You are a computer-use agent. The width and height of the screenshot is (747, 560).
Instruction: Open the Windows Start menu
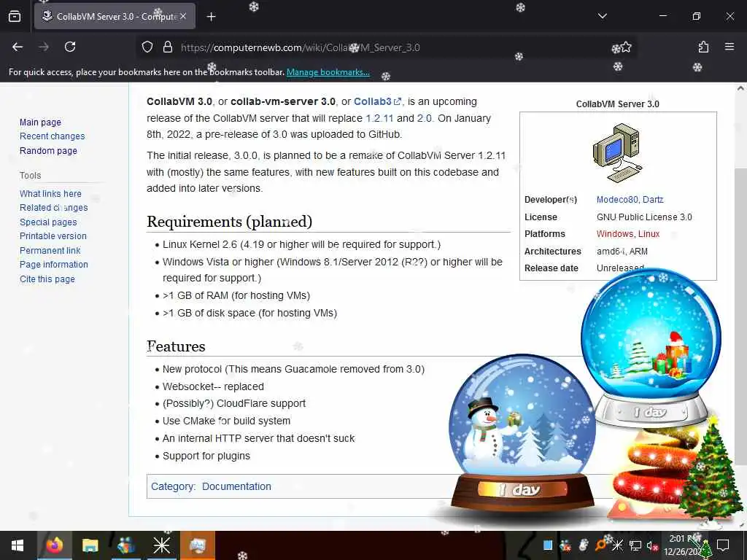click(18, 545)
